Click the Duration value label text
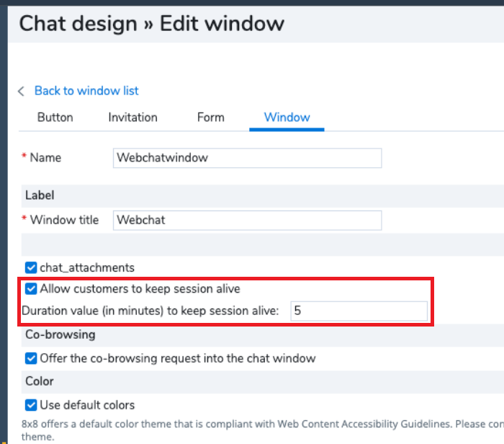 click(150, 311)
